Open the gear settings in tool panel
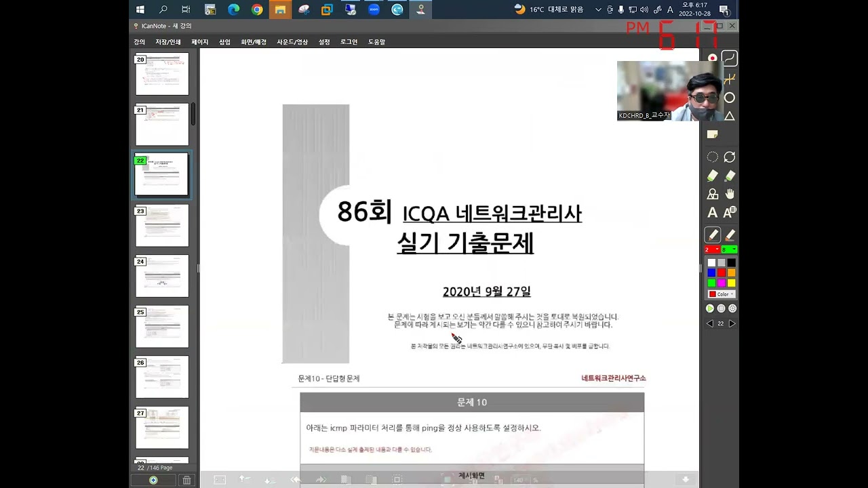This screenshot has width=868, height=488. point(732,308)
